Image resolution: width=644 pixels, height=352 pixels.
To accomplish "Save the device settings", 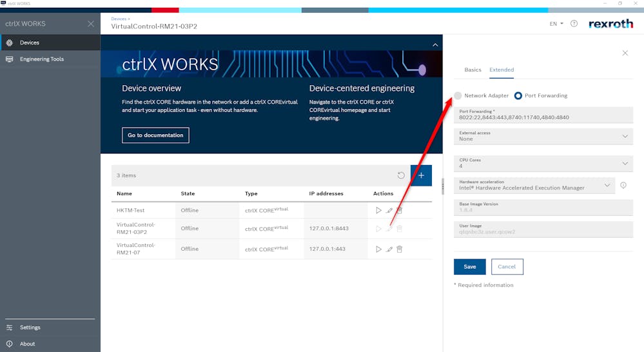I will click(469, 266).
